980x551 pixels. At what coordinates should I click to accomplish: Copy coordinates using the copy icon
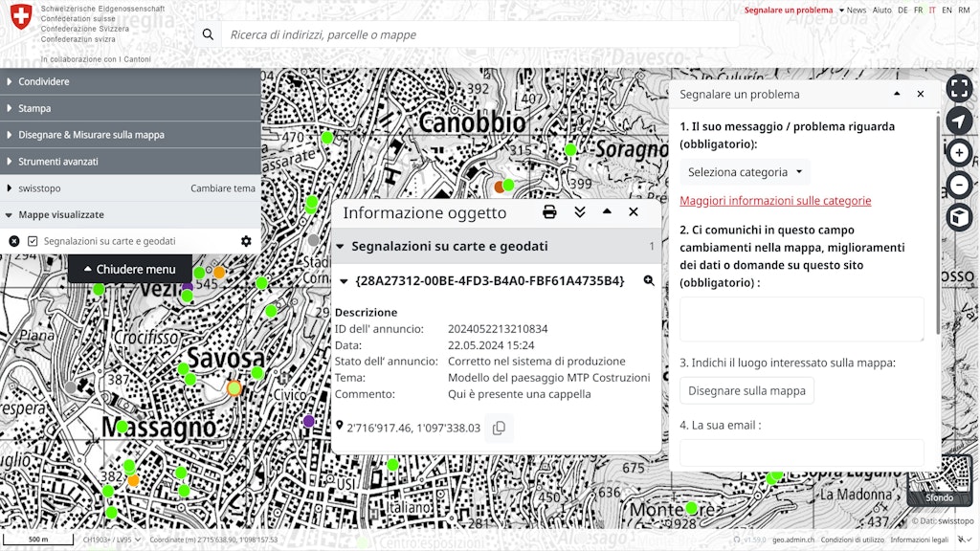click(498, 428)
